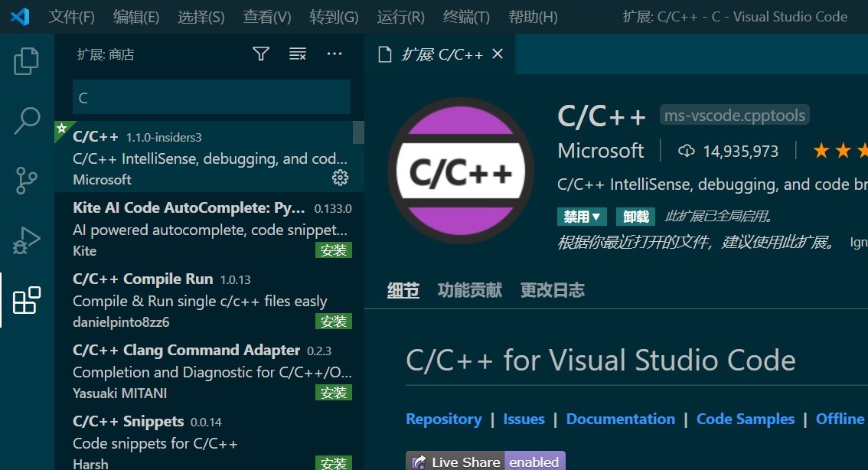Open the Run and Debug view

pos(26,241)
